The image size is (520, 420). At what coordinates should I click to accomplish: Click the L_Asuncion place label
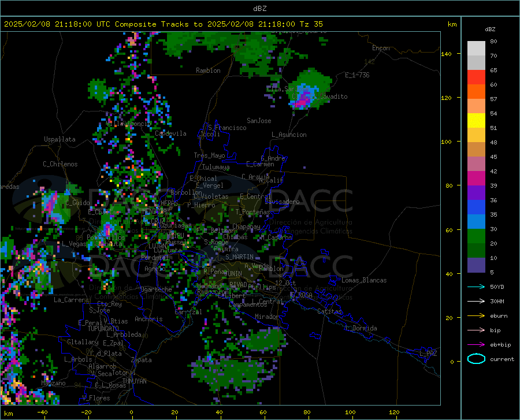pos(289,135)
